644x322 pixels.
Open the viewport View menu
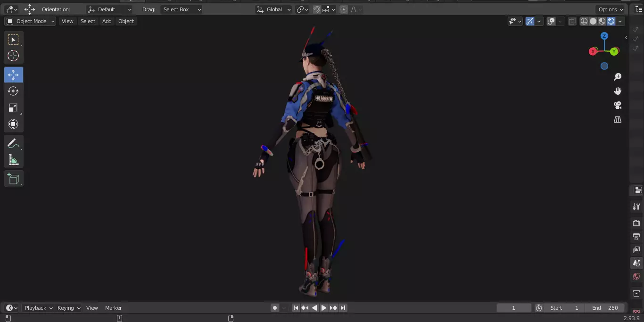pyautogui.click(x=67, y=21)
